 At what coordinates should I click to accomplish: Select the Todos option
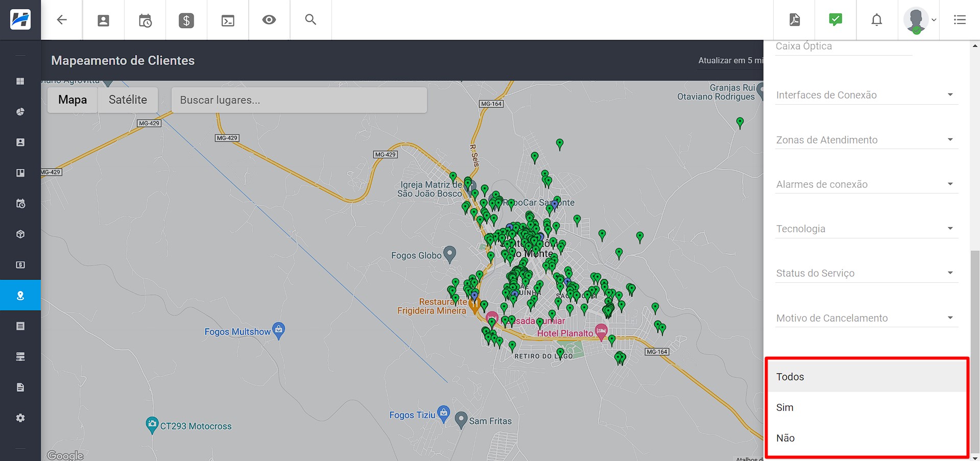pyautogui.click(x=867, y=377)
